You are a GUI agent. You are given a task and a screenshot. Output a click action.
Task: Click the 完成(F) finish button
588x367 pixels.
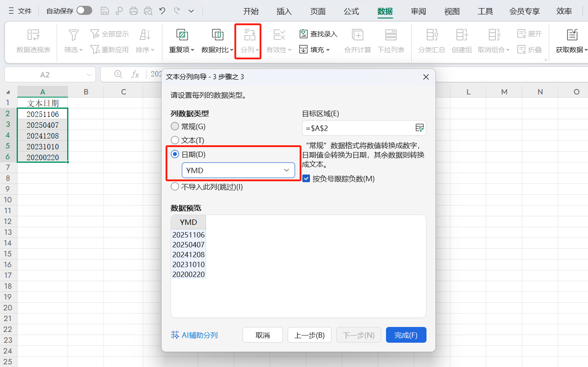click(x=406, y=335)
